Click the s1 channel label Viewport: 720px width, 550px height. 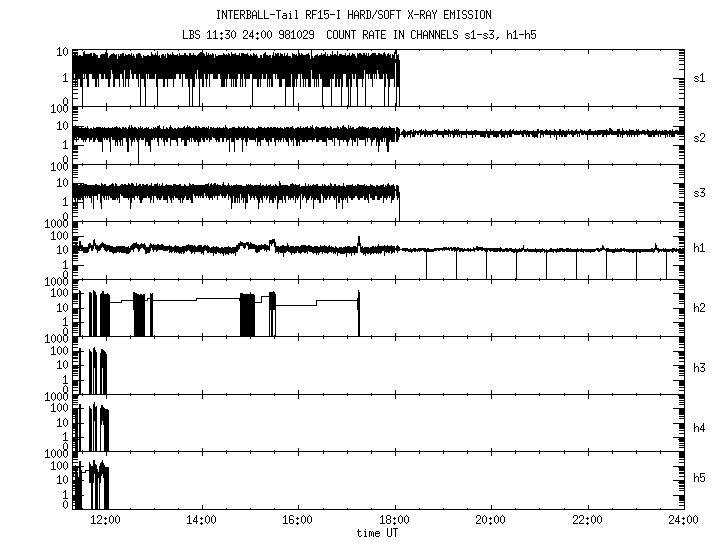[700, 77]
